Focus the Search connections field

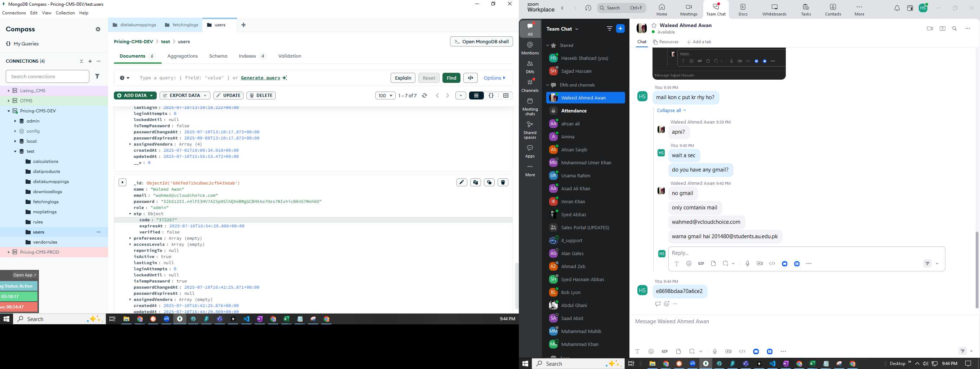point(48,76)
